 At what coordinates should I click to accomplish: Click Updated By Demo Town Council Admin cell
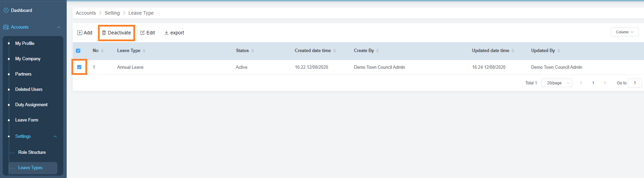pyautogui.click(x=557, y=67)
